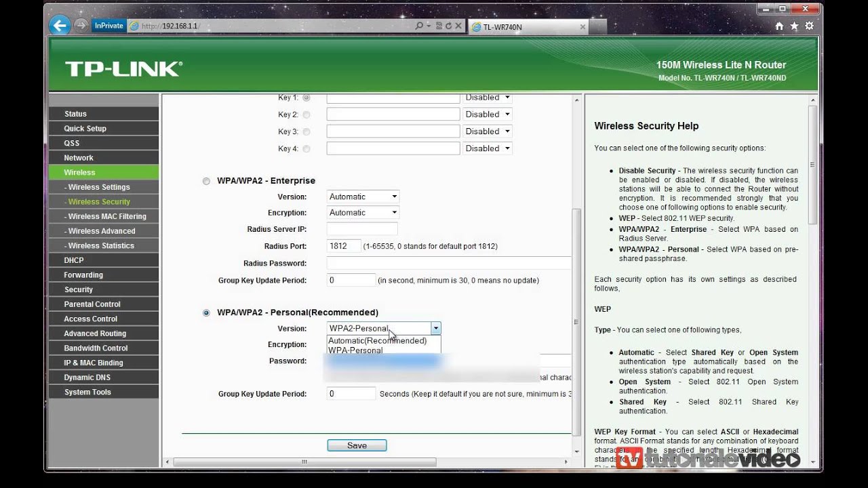Open the QSS menu item
This screenshot has height=488, width=868.
tap(104, 143)
